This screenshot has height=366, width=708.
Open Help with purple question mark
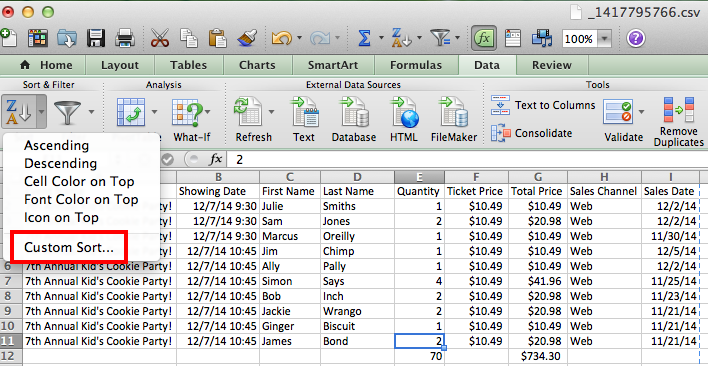point(636,38)
